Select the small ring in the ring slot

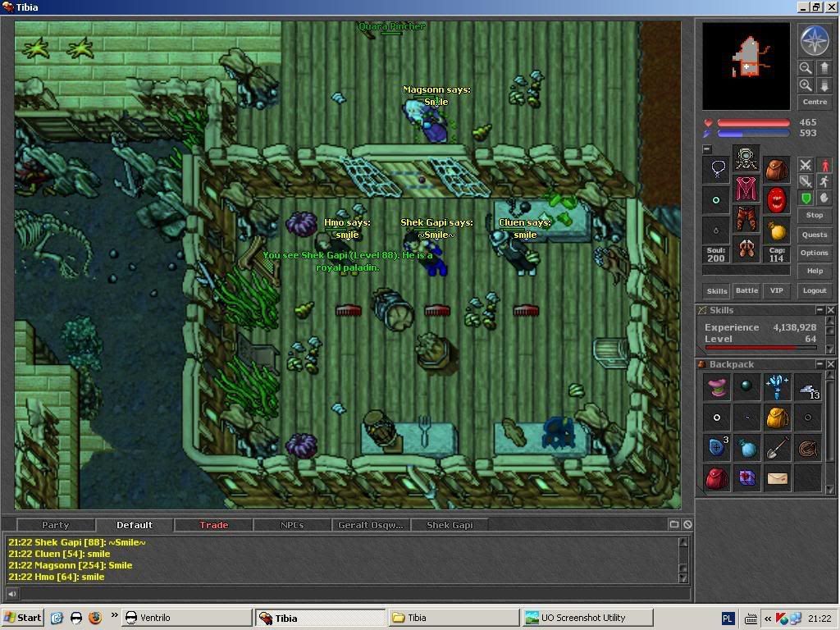[x=716, y=231]
